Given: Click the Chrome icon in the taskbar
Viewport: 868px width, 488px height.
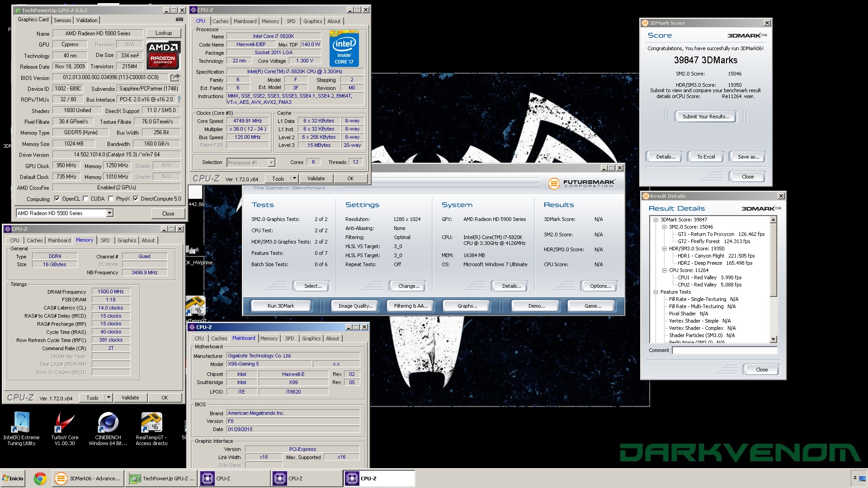Looking at the screenshot, I should coord(40,479).
